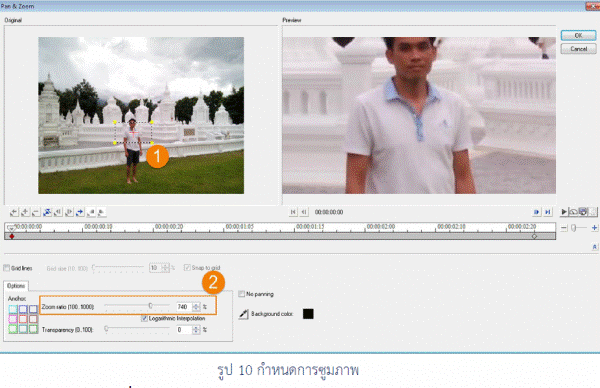
Task: Step forward to the next frame
Action: tap(536, 212)
